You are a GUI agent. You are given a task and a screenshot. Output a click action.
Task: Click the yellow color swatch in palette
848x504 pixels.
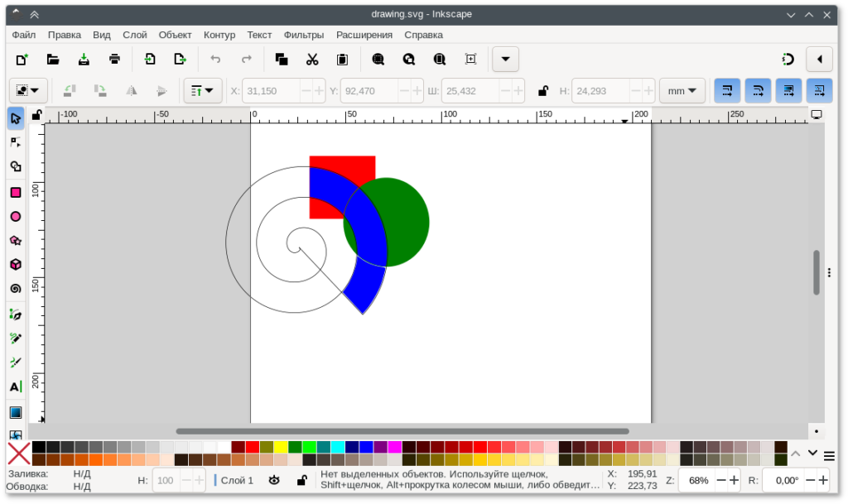click(x=281, y=447)
